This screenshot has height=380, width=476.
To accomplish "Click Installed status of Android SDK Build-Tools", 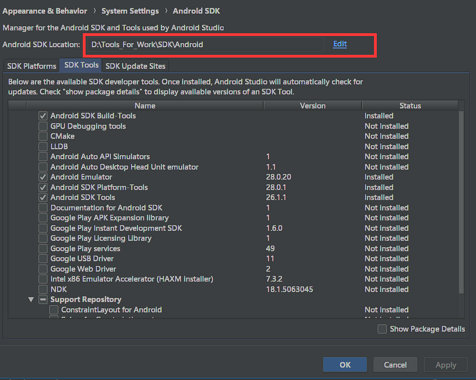I will (379, 116).
